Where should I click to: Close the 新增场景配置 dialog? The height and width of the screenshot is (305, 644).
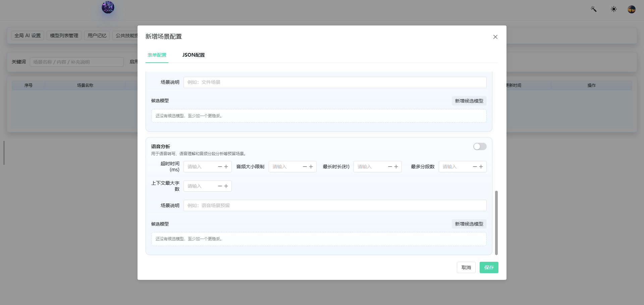[495, 37]
